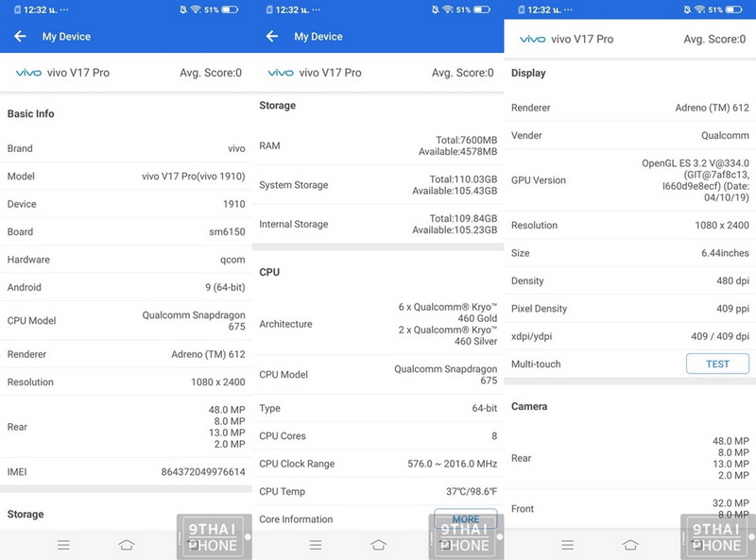Click the vivo logo above the RAM row

coord(281,73)
